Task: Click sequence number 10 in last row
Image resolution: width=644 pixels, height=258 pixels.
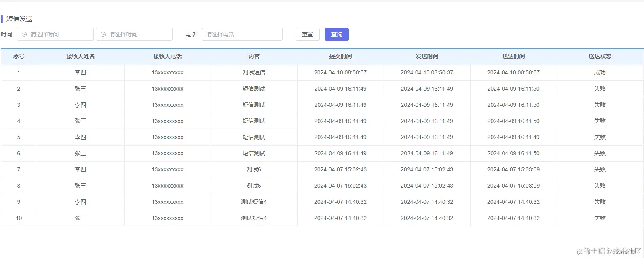Action: pyautogui.click(x=19, y=218)
